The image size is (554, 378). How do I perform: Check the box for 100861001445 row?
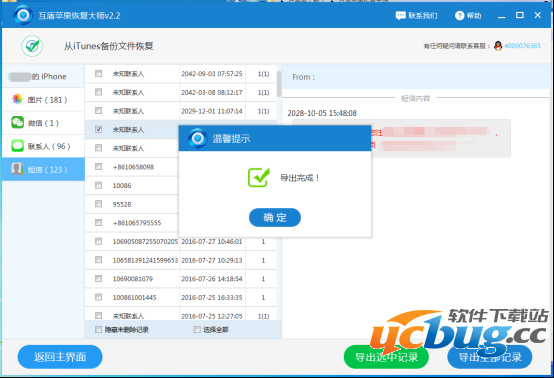coord(99,297)
